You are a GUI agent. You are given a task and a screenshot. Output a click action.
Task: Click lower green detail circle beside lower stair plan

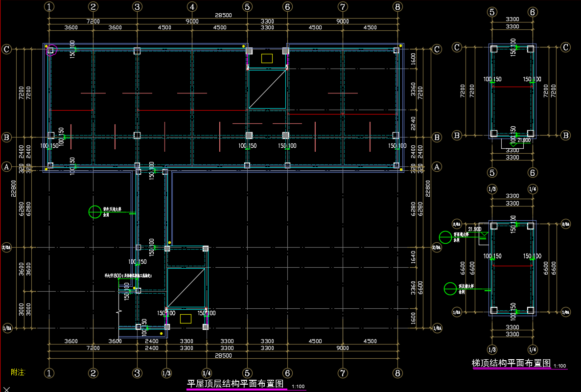coord(450,289)
